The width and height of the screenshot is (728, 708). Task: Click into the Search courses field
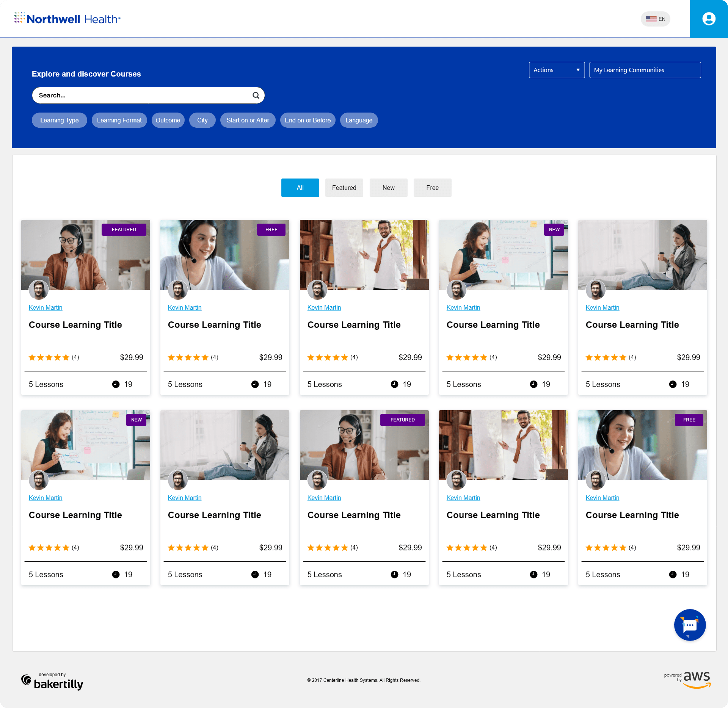(140, 95)
